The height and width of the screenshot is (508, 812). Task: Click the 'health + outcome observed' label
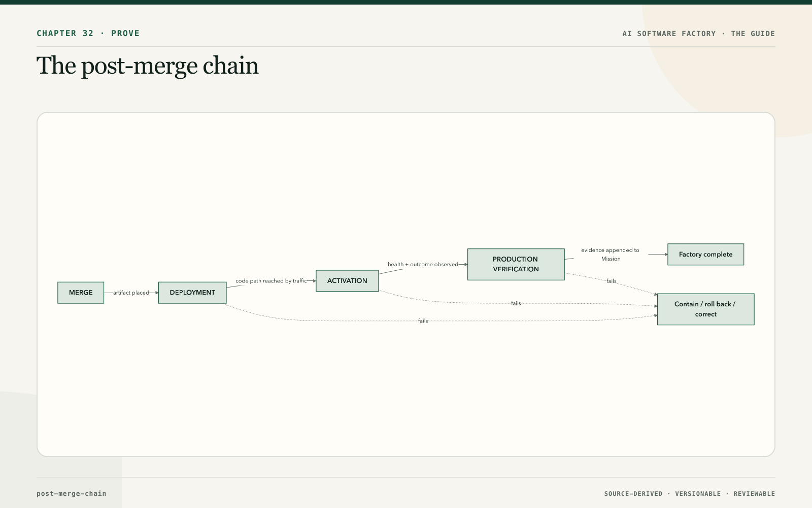[x=423, y=264]
